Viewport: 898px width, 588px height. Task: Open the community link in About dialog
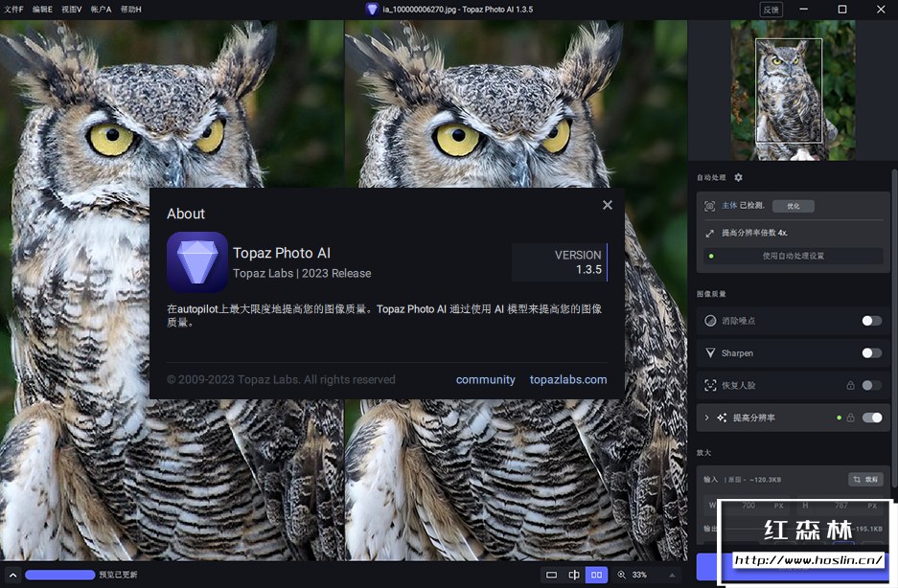click(x=485, y=379)
